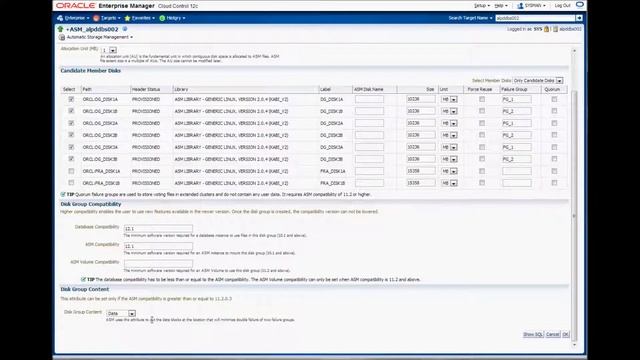Click Failure Group field for DG_DISK1B row
Viewport: 640px width, 360px height.
tap(517, 111)
